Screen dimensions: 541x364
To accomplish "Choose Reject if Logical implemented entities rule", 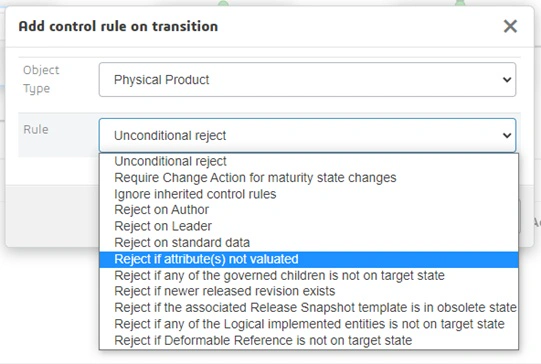I will [308, 324].
